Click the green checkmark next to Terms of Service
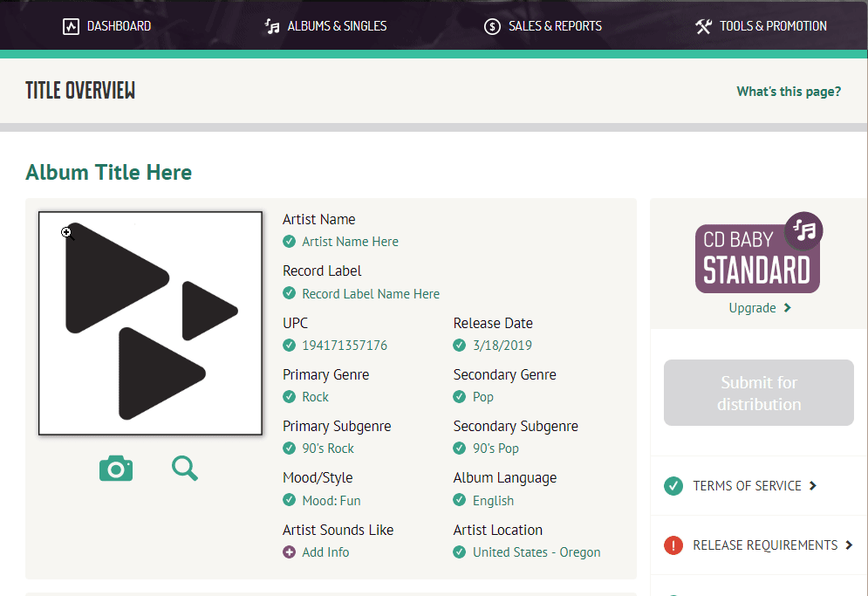Screen dimensions: 868x596 [673, 485]
